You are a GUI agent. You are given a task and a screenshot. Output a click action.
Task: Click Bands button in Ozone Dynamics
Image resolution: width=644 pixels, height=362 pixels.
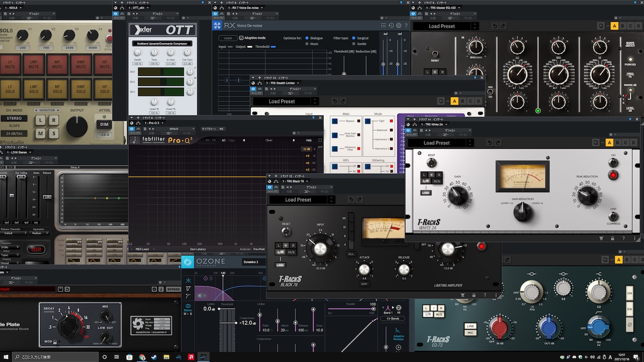393,319
